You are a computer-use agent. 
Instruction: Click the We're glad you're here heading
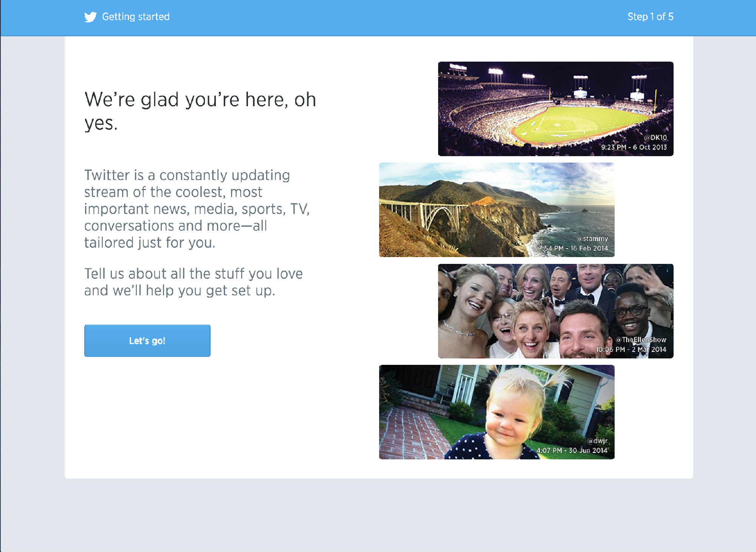[x=200, y=111]
